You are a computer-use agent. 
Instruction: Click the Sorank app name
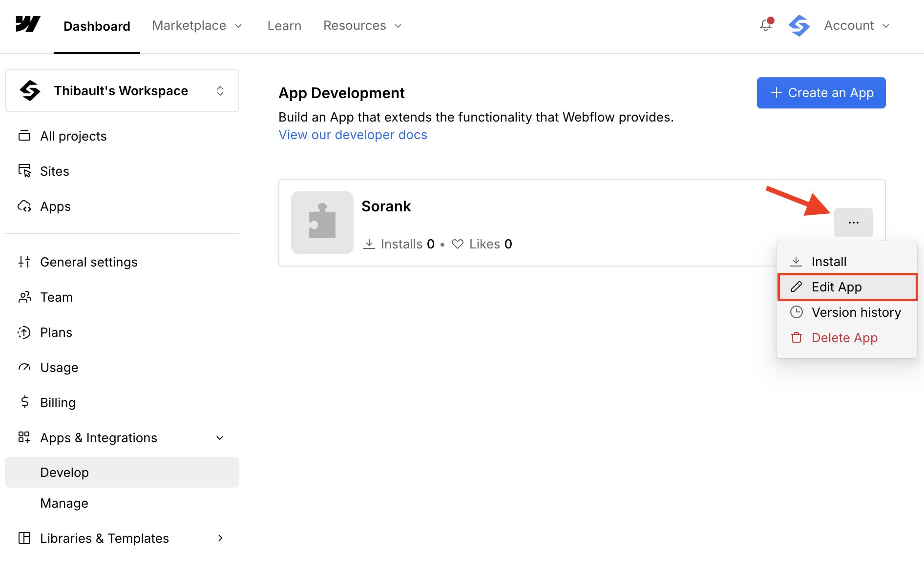[386, 206]
